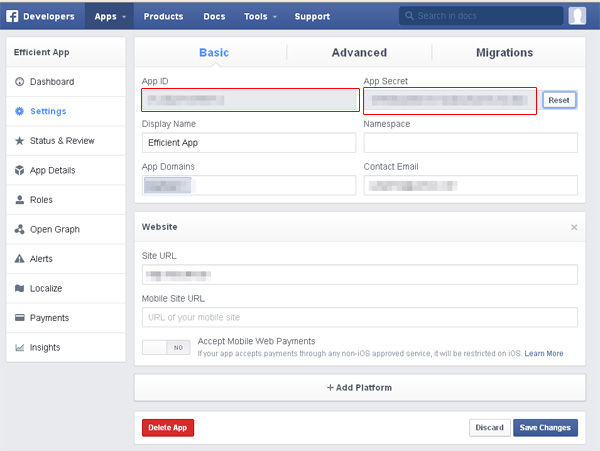
Task: Click the Mobile Site URL field
Action: (x=359, y=317)
